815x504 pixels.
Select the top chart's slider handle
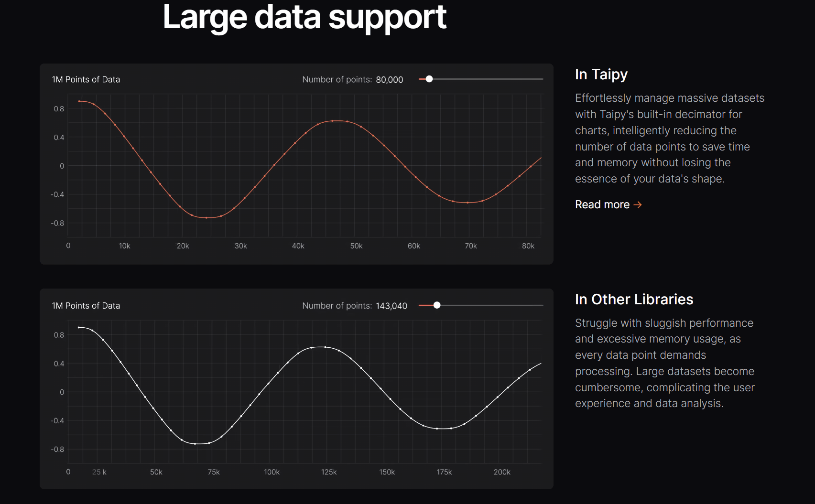(429, 79)
